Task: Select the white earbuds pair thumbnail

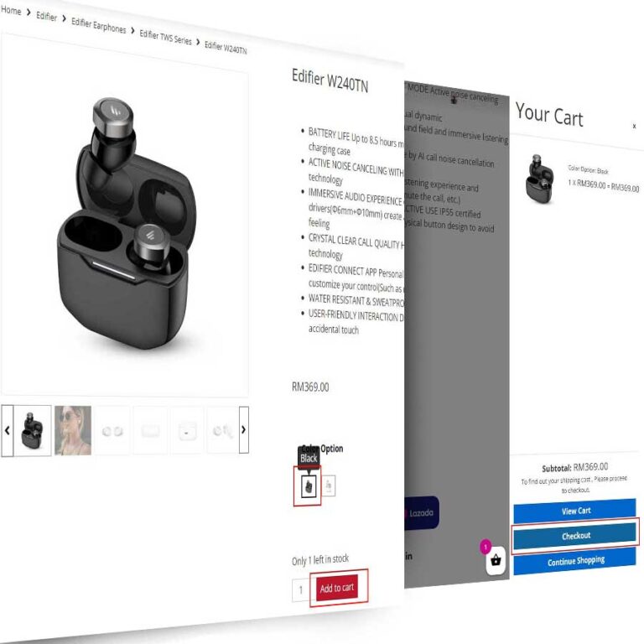Action: pyautogui.click(x=112, y=431)
